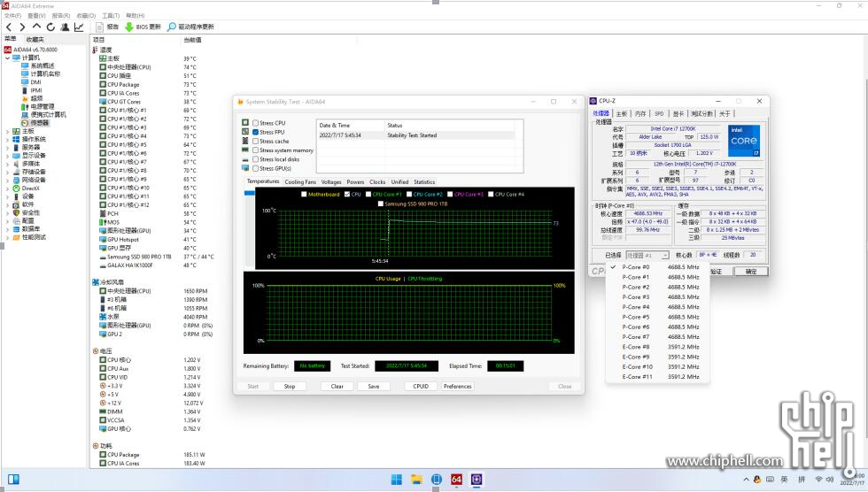Go back with AIDA64 toolbar back arrow
The width and height of the screenshot is (868, 492).
click(x=9, y=27)
